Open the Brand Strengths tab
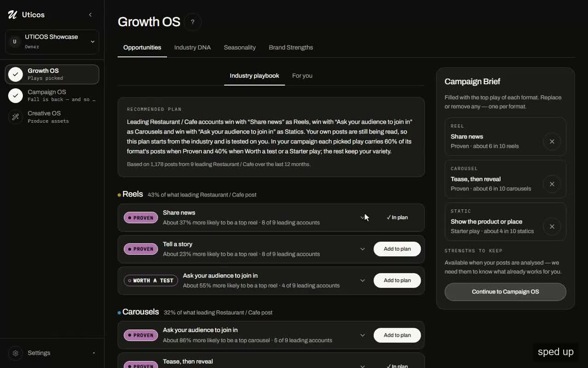588x368 pixels. click(291, 47)
